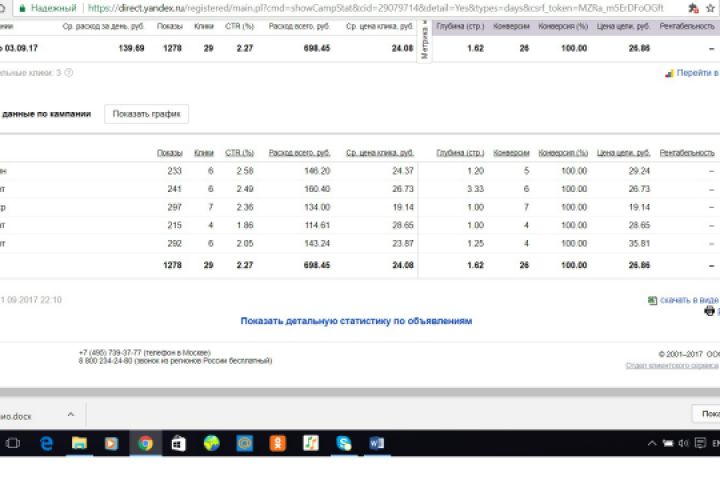Sort by Рентабельность column
The width and height of the screenshot is (720, 480).
687,152
